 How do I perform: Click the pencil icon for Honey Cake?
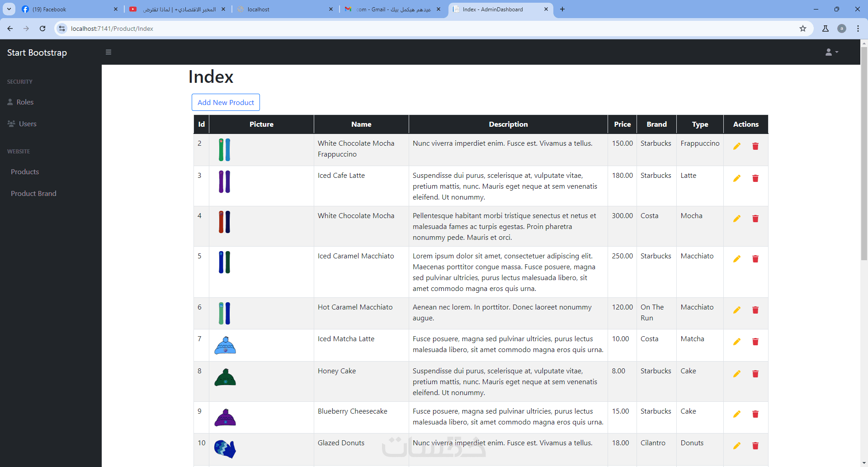[x=736, y=374]
